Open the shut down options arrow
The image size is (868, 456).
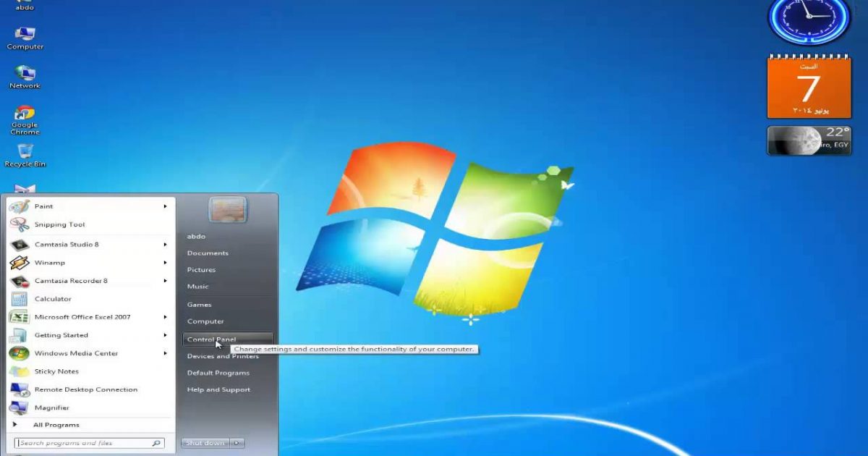(x=238, y=443)
